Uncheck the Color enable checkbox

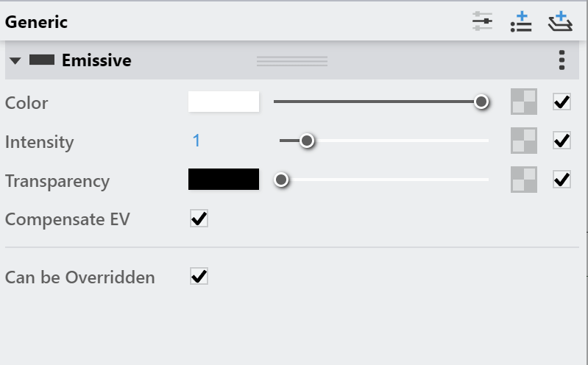[562, 102]
